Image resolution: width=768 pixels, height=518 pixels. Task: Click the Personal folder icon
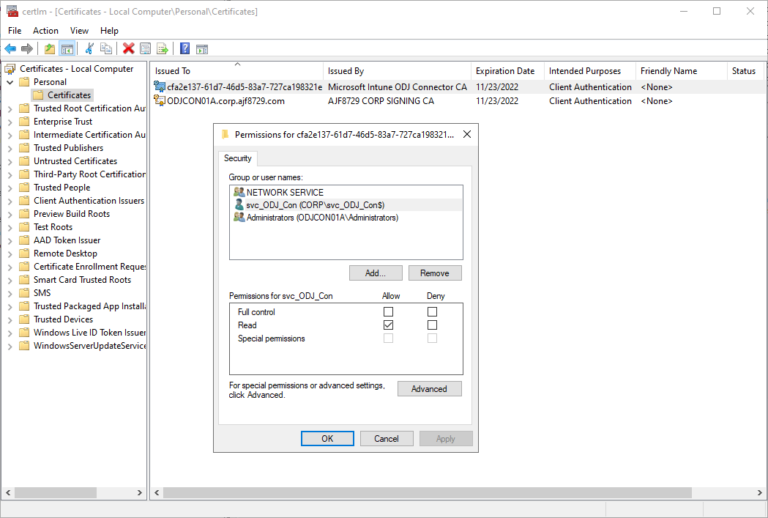coord(24,82)
